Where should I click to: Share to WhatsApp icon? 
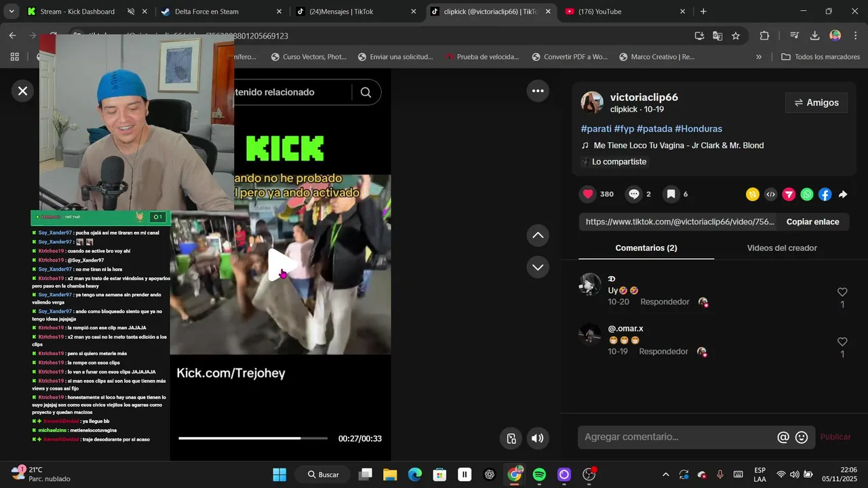point(807,195)
